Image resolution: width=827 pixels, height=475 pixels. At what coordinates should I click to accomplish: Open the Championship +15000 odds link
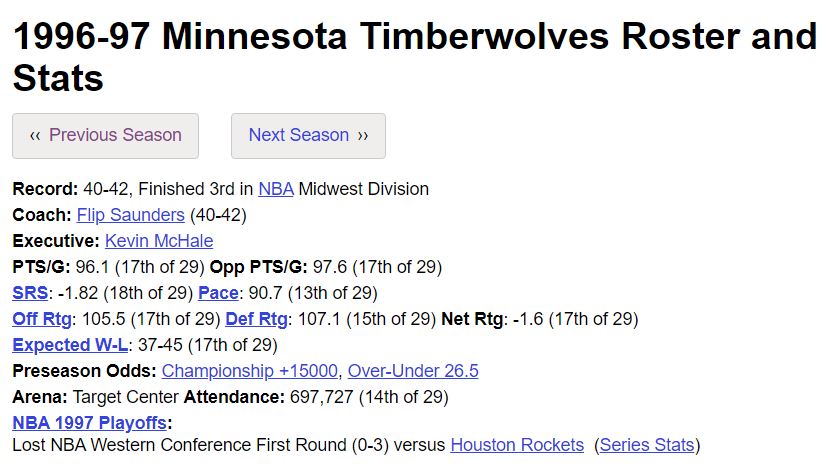[x=250, y=371]
